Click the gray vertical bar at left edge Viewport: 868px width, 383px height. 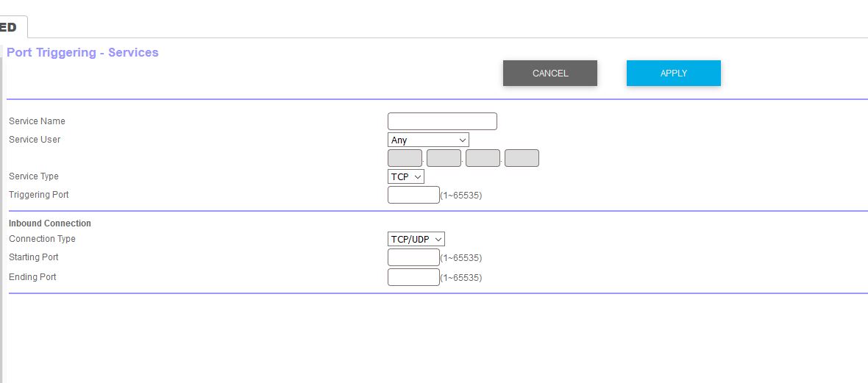(1, 214)
